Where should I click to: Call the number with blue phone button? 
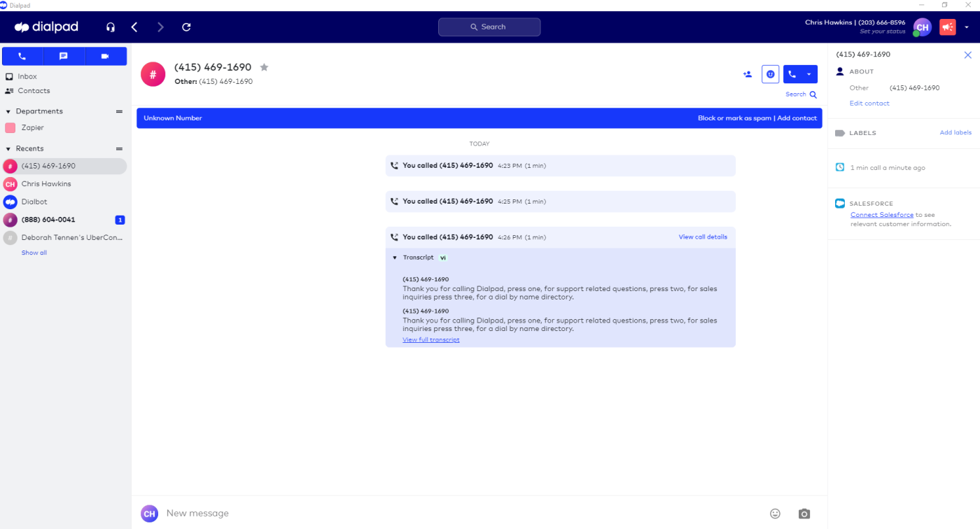(792, 74)
